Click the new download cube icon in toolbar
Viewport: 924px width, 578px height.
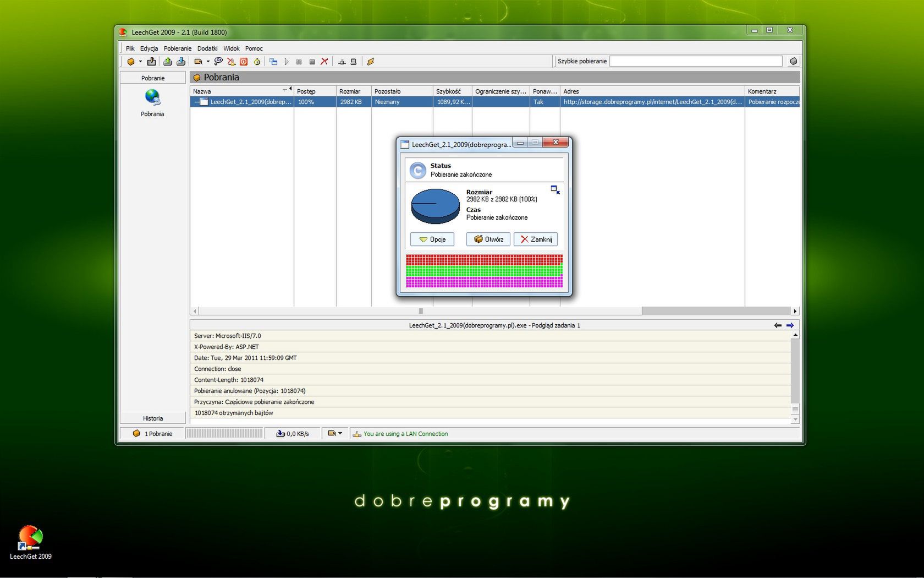pyautogui.click(x=131, y=62)
